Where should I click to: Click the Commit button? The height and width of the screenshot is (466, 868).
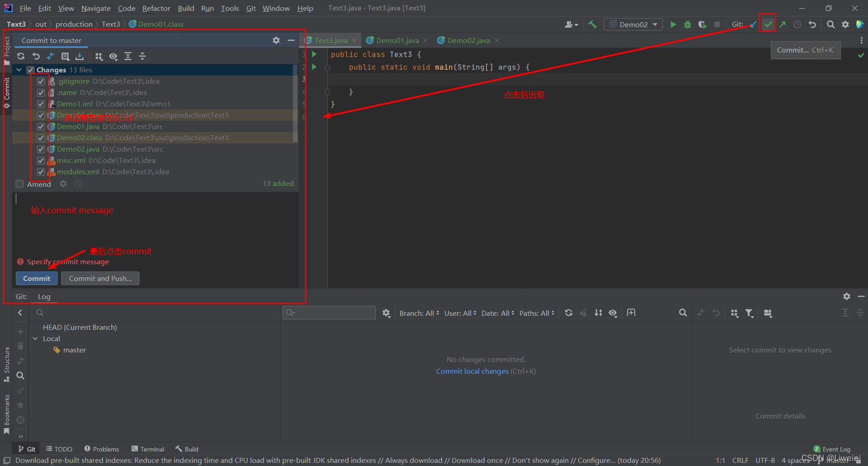pyautogui.click(x=37, y=278)
